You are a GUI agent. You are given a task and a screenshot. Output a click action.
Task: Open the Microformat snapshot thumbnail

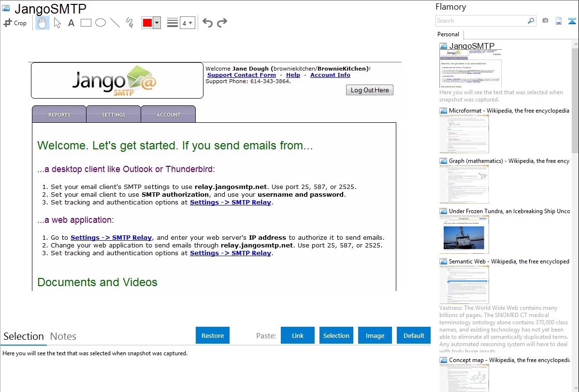(464, 134)
